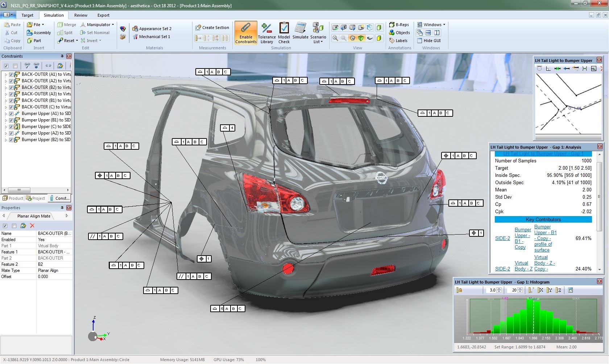Viewport: 609px width, 364px height.
Task: Toggle the Hide GUI checkbox
Action: 420,41
